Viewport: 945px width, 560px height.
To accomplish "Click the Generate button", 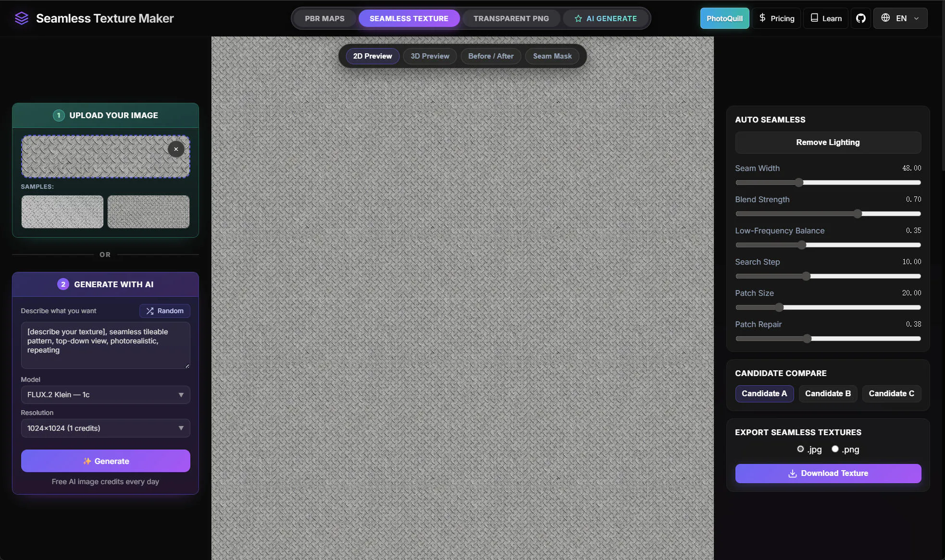I will click(105, 461).
